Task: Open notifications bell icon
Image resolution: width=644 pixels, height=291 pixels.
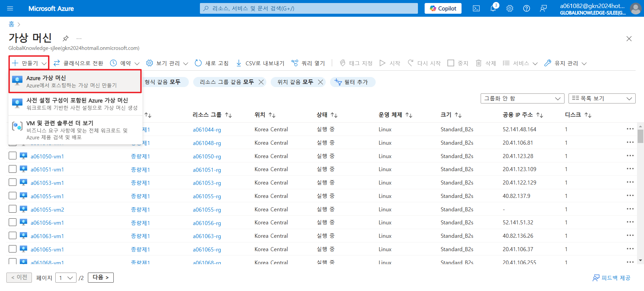Action: click(x=493, y=8)
